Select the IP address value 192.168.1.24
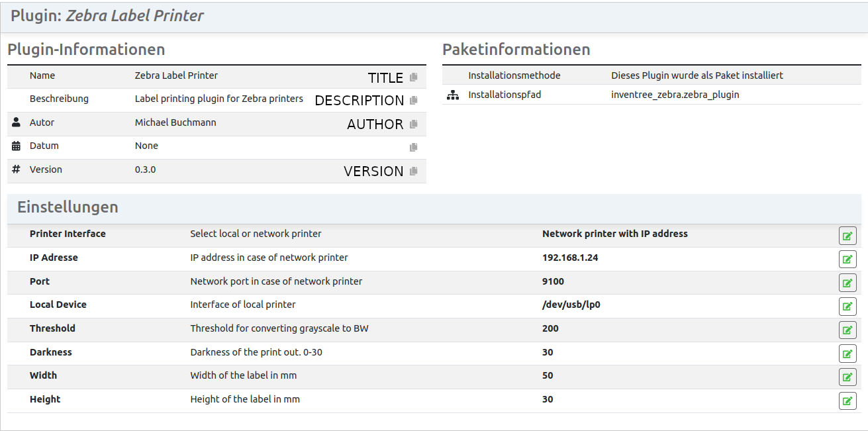The height and width of the screenshot is (431, 868). pyautogui.click(x=570, y=258)
